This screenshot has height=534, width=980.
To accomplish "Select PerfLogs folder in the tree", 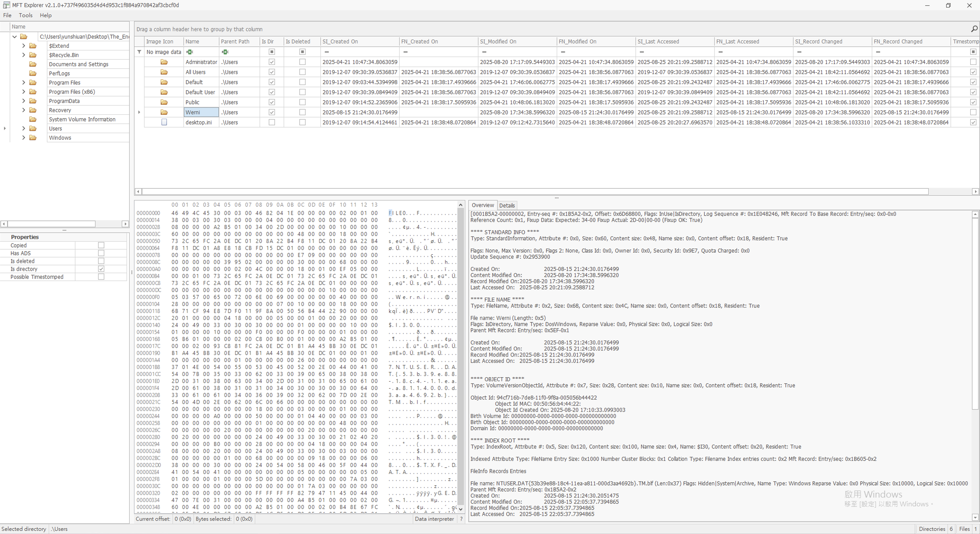I will [59, 73].
